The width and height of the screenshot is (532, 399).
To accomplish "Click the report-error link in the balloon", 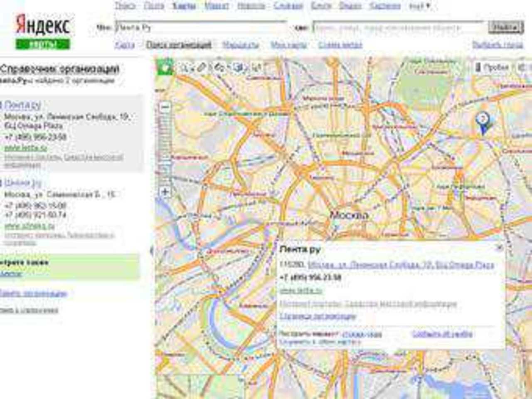I will [x=442, y=334].
